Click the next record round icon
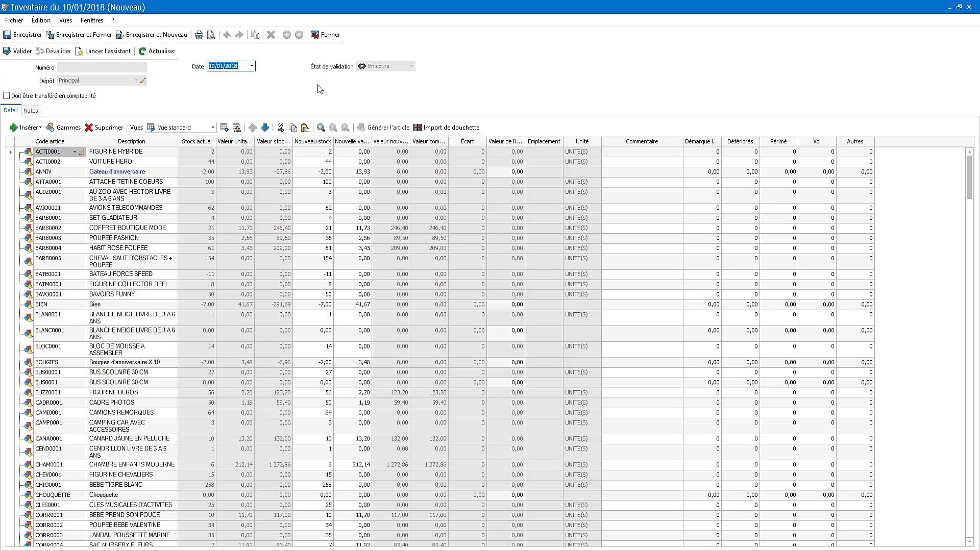This screenshot has height=551, width=980. [299, 35]
